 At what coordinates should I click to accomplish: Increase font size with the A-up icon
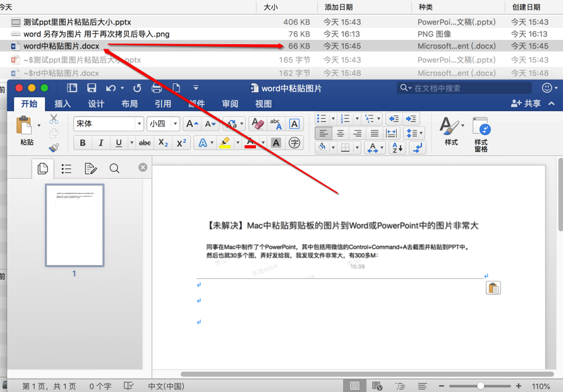[192, 124]
